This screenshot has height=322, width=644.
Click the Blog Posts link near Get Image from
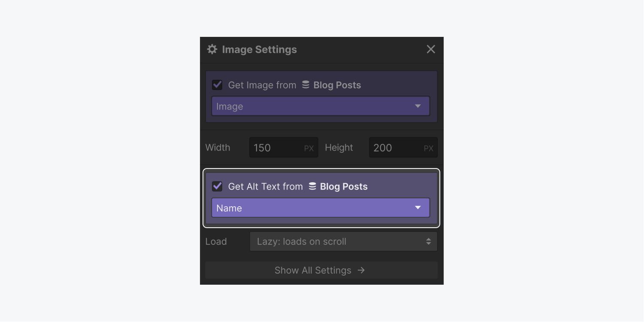(337, 85)
